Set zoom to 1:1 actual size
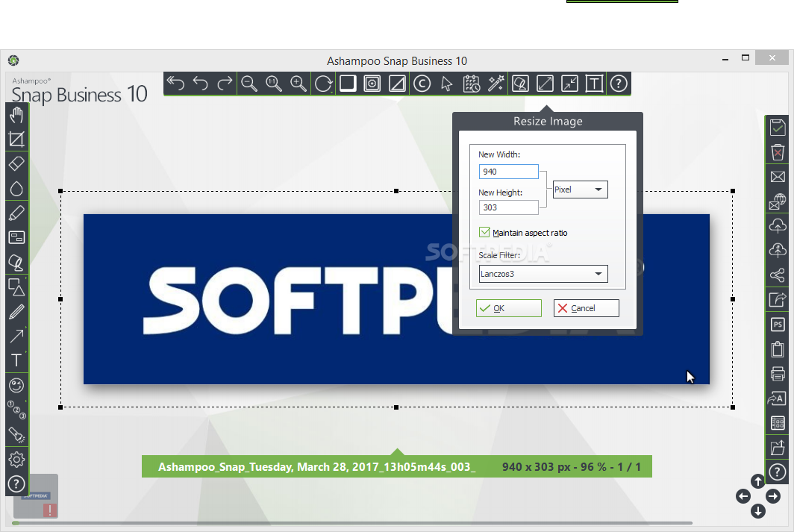Screen dimensions: 794x532 point(274,84)
